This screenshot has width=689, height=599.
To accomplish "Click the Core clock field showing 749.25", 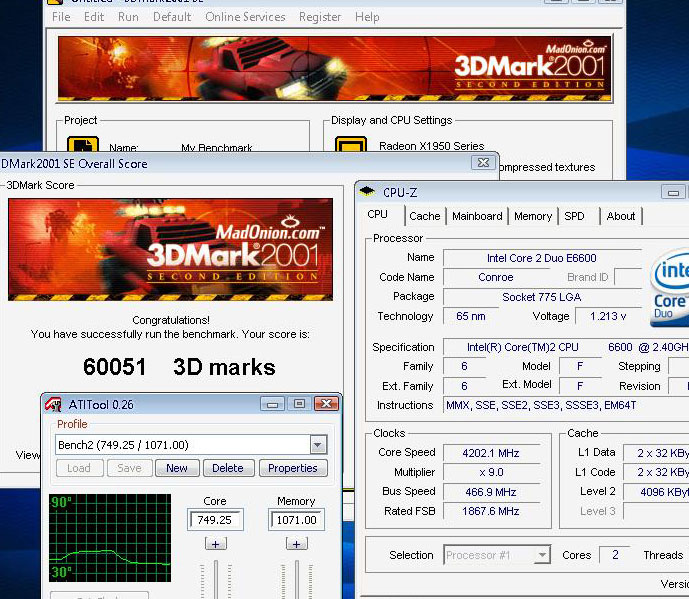I will click(215, 520).
